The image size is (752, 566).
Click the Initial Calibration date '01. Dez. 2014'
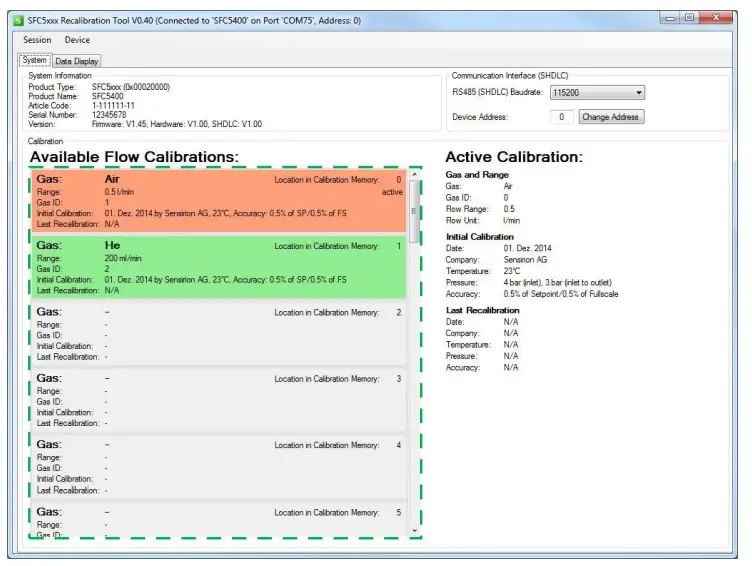528,248
